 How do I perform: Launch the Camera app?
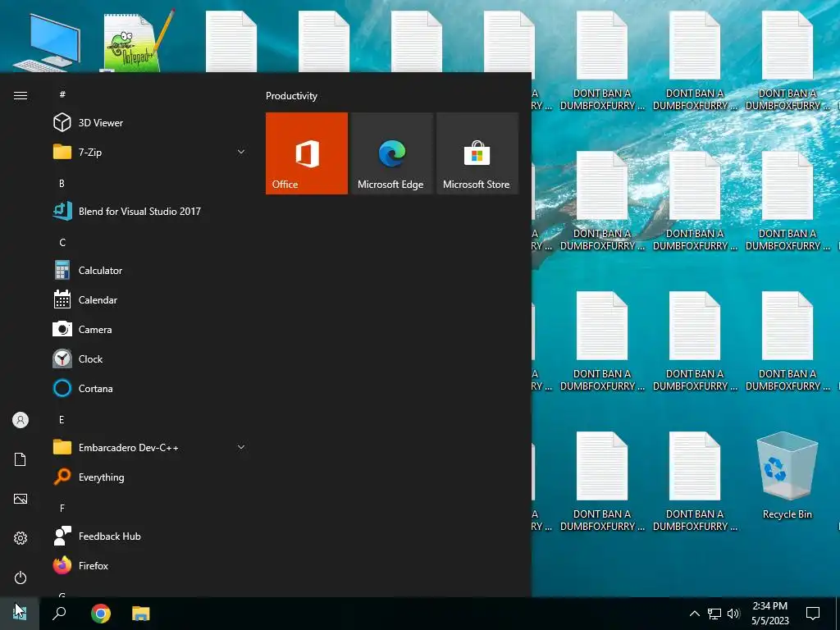click(x=150, y=330)
